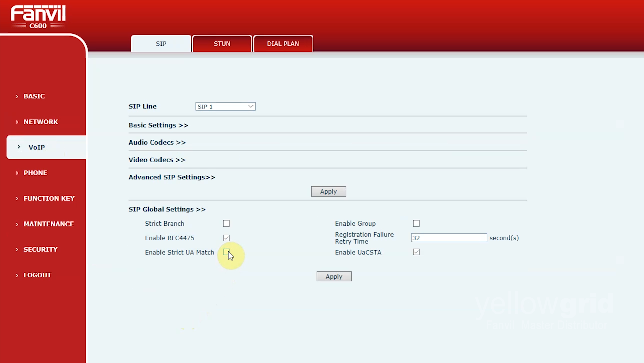Open the NETWORK sidebar section

[41, 122]
